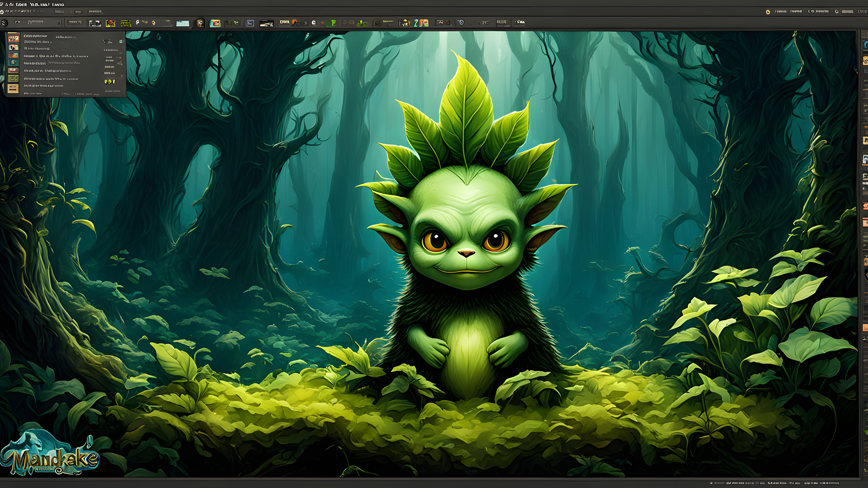The height and width of the screenshot is (488, 868).
Task: Click the yellow diamond icon in the toolbar
Action: [154, 23]
